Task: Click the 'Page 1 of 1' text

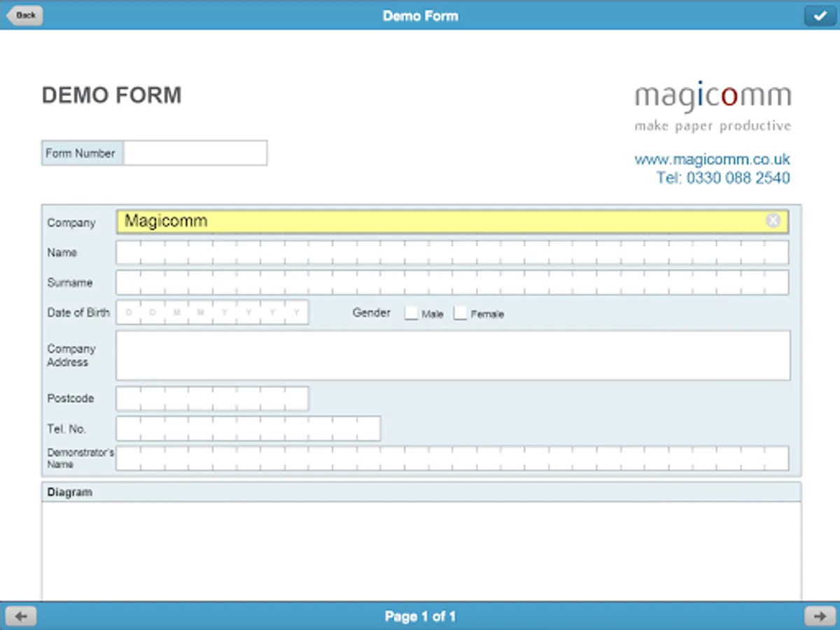Action: tap(420, 617)
